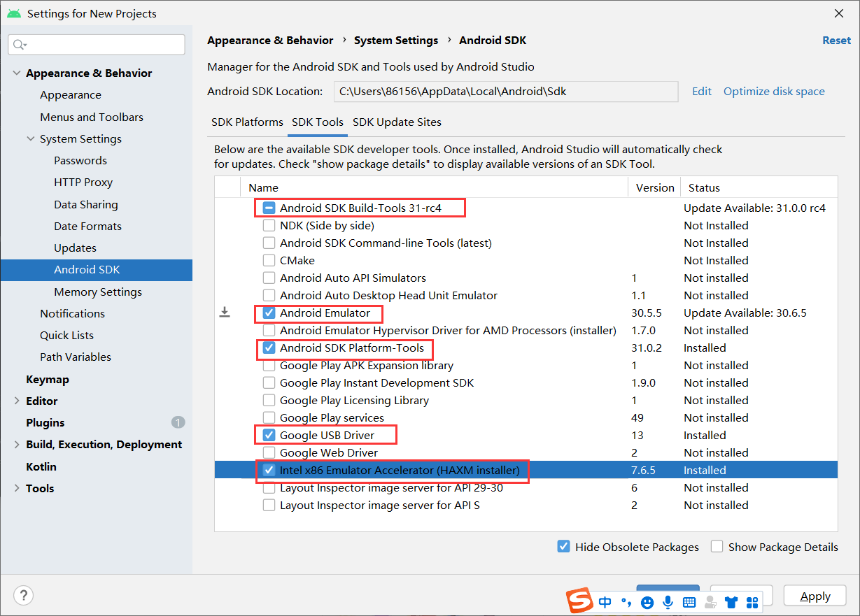Click the search magnifier icon in settings search
This screenshot has height=616, width=860.
19,45
